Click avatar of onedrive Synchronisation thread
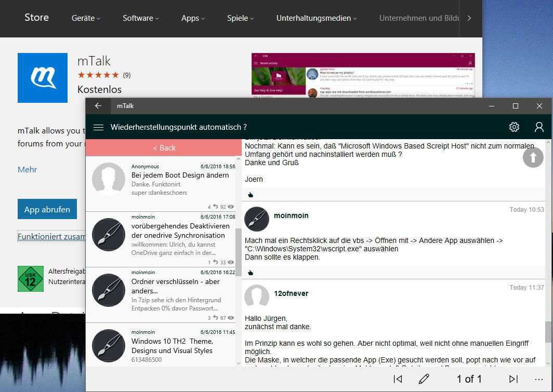Screen dimensions: 553x392 (109, 235)
